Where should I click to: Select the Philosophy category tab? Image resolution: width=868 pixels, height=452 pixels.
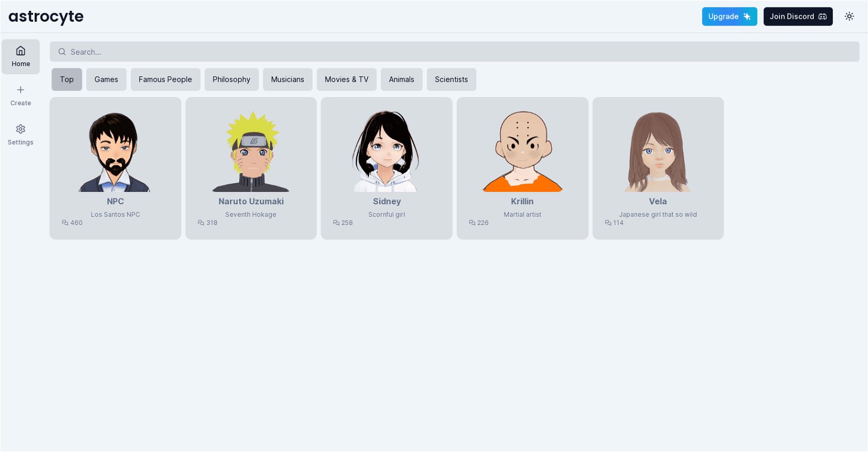tap(232, 80)
